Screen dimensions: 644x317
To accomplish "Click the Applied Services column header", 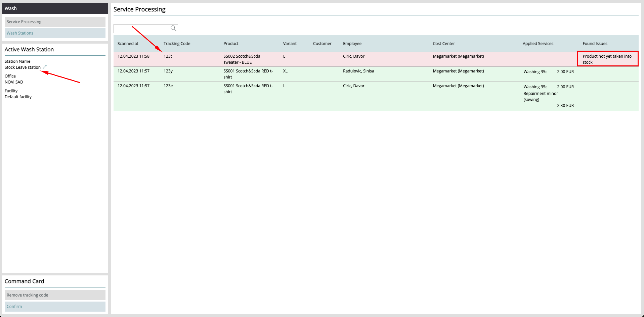I will (x=538, y=44).
